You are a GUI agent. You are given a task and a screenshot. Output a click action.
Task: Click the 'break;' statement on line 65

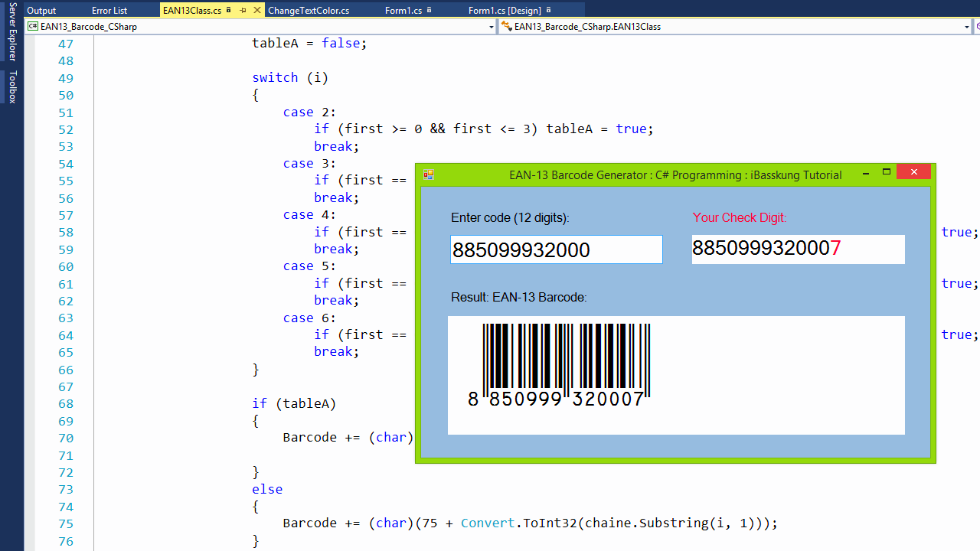tap(336, 351)
